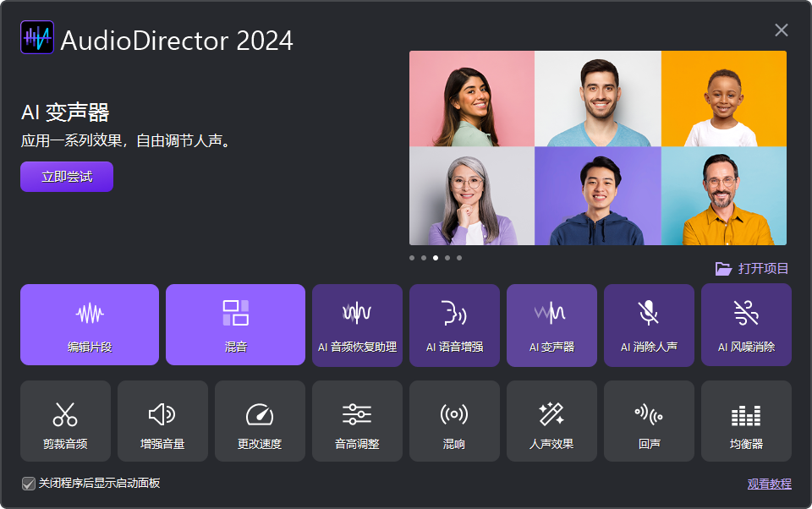812x509 pixels.
Task: Open the 混音 (Mix) tile
Action: tap(236, 325)
